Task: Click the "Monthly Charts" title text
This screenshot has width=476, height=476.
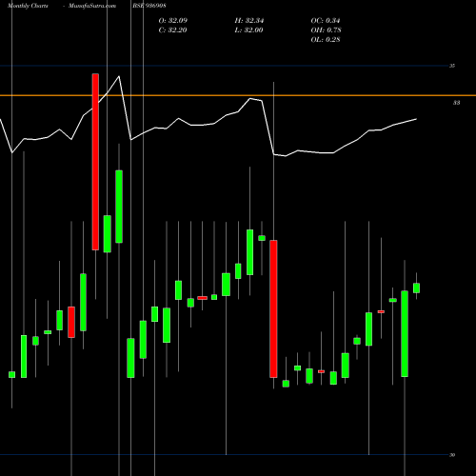Action: (28, 6)
